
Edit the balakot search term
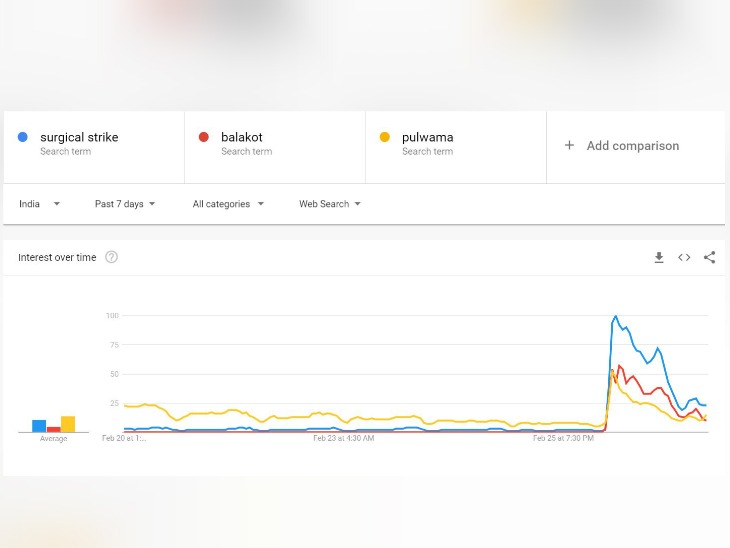click(242, 137)
